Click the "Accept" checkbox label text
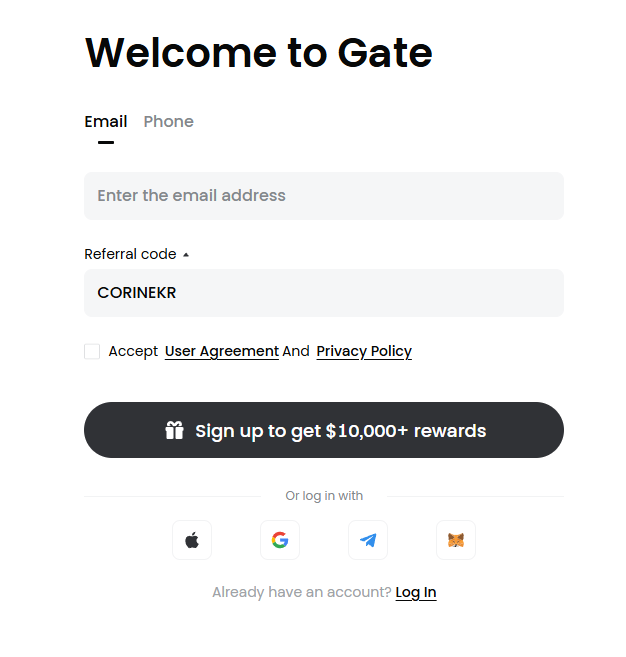 [133, 351]
